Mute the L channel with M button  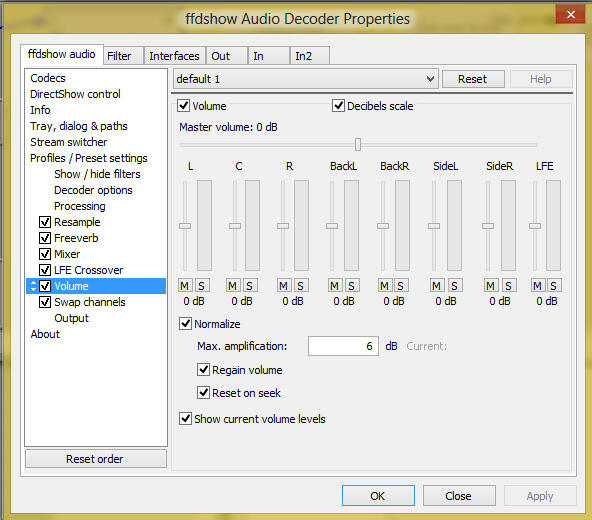(185, 286)
